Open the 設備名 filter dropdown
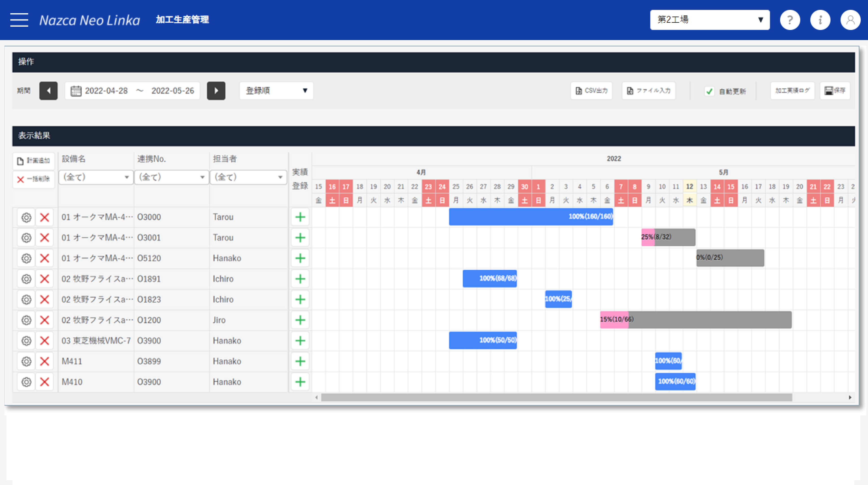The image size is (868, 485). [x=96, y=177]
